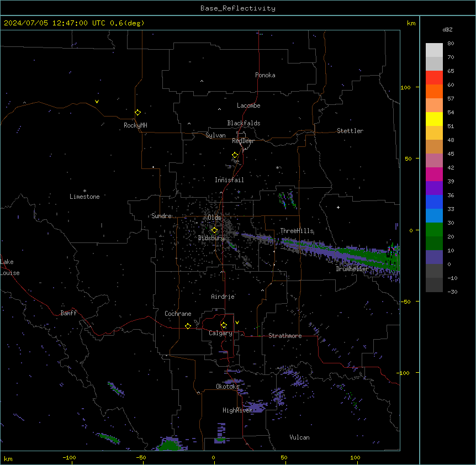Click the Vulcan town label
Image resolution: width=476 pixels, height=465 pixels.
pos(299,437)
